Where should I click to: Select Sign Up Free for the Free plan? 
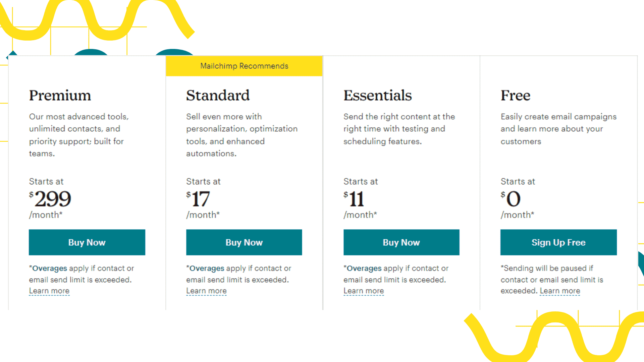pos(558,242)
